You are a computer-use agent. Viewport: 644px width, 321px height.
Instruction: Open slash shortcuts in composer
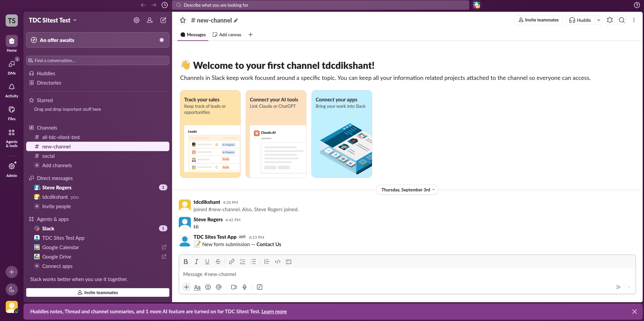click(x=260, y=287)
